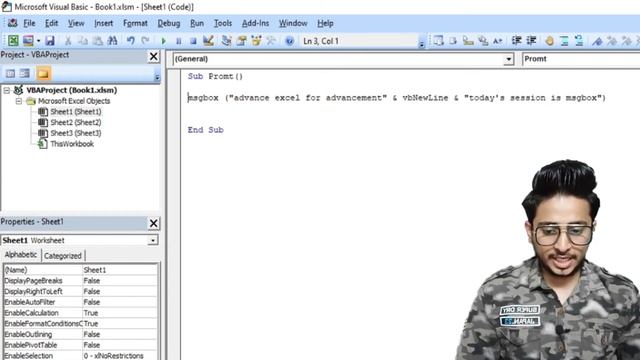The image size is (640, 360).
Task: Save the workbook with the floppy disk icon
Action: 50,40
